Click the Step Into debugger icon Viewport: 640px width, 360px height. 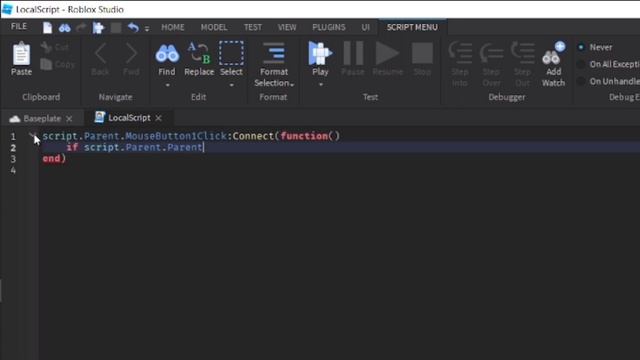(460, 53)
